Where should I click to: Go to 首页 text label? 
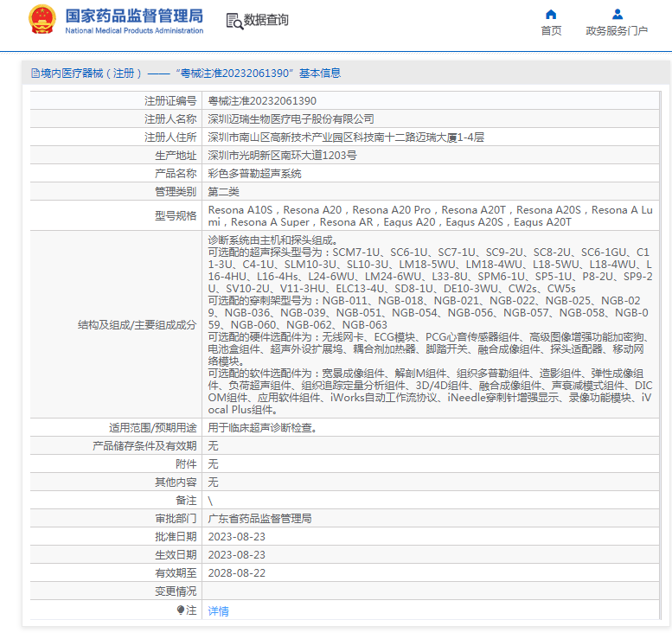coord(551,31)
